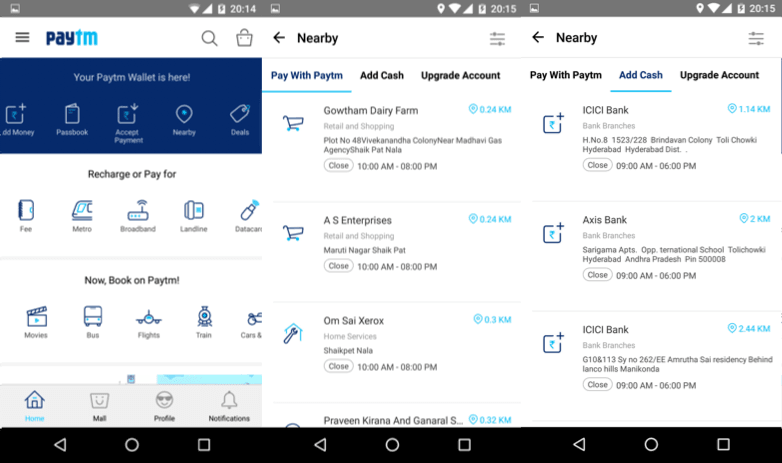Tap Close badge for A S Enterprises
Viewport: 782px width, 463px height.
[339, 266]
